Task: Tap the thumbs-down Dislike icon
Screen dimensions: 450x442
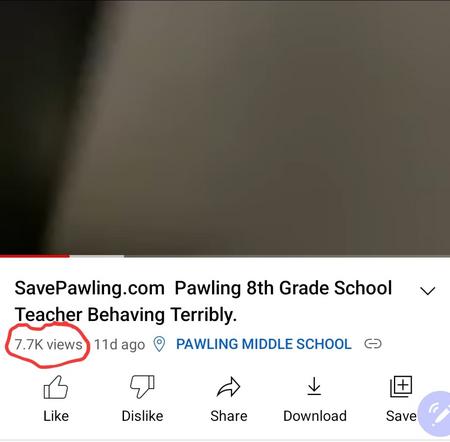Action: click(x=142, y=387)
